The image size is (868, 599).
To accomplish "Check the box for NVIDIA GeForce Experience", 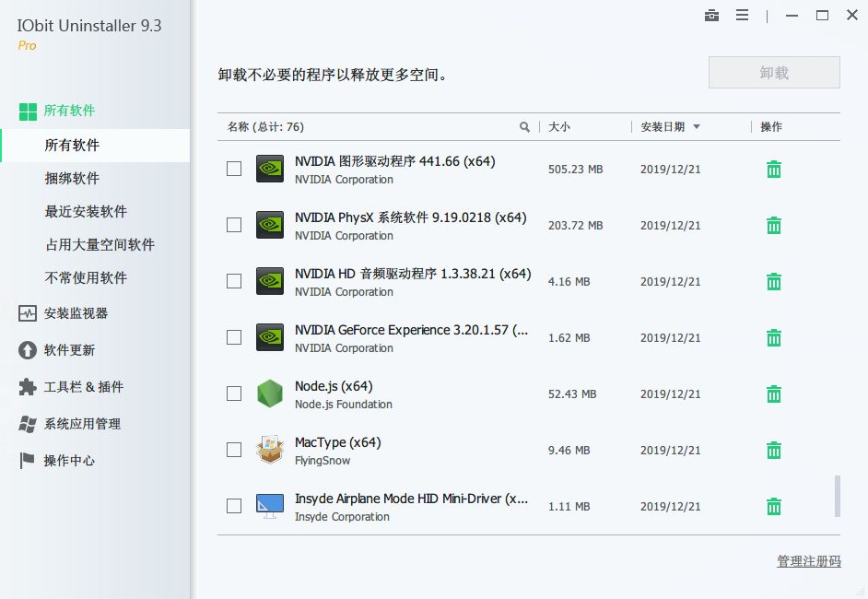I will pyautogui.click(x=234, y=337).
